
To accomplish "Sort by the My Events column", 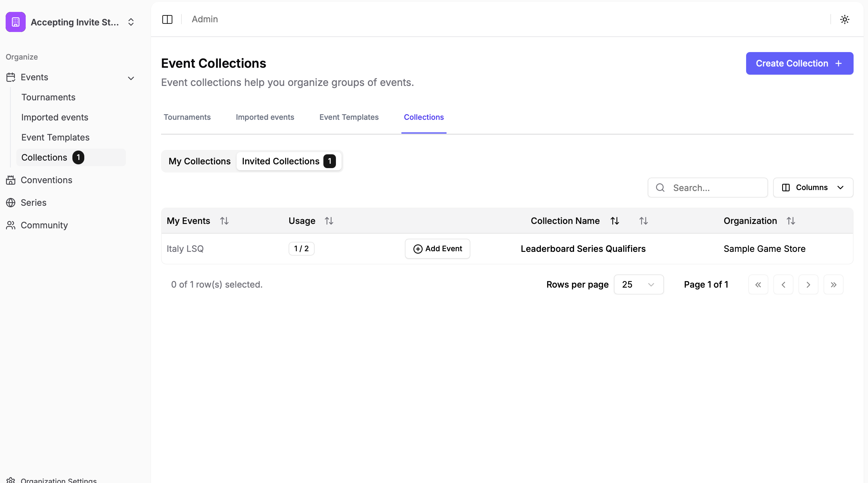I will [224, 221].
